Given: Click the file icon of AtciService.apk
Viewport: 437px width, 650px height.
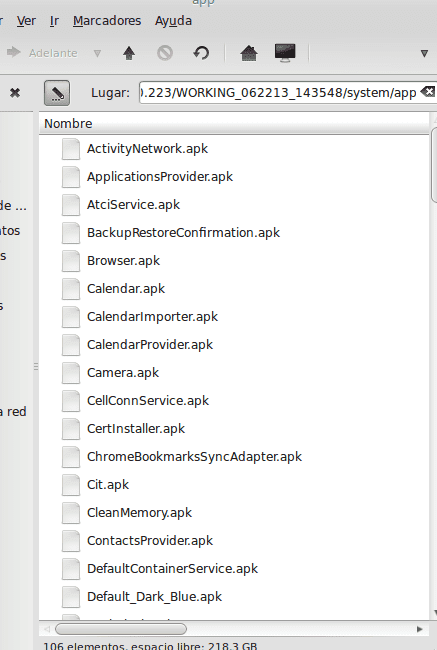Looking at the screenshot, I should 71,205.
